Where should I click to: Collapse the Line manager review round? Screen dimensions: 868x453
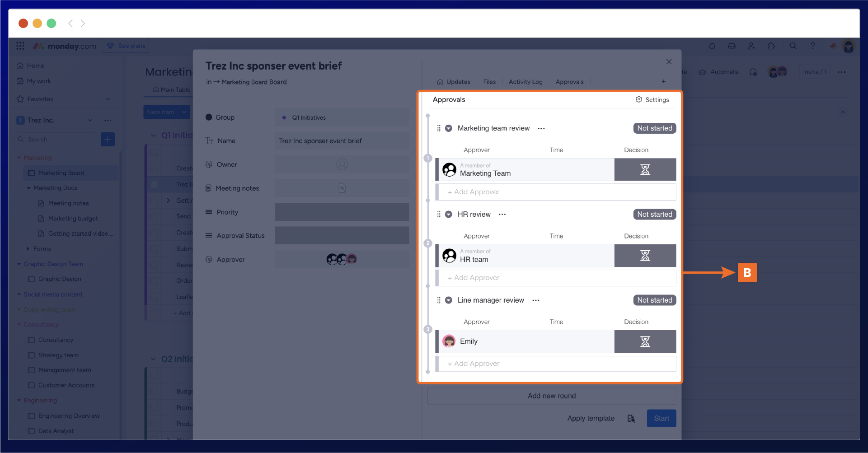pos(449,300)
